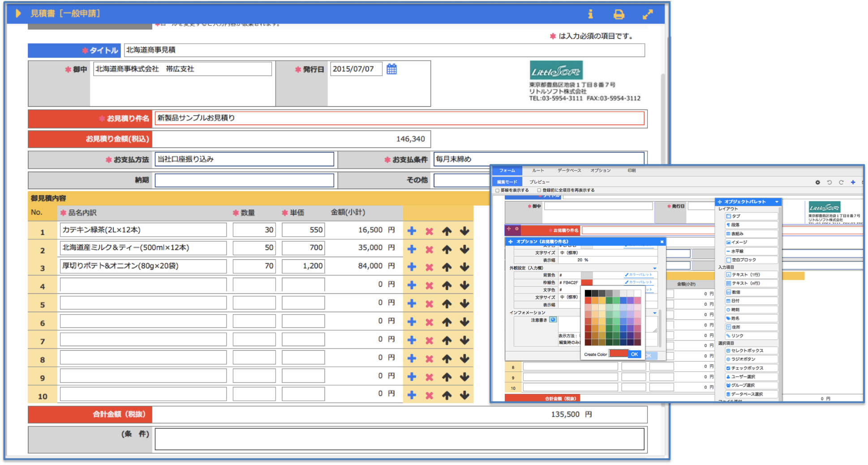Screen dimensions: 868x465
Task: Add 日付 input item from palette
Action: (751, 301)
